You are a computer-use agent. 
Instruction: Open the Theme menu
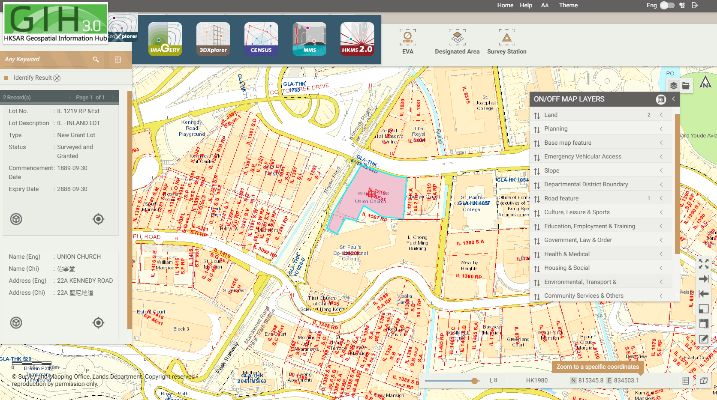click(x=568, y=5)
